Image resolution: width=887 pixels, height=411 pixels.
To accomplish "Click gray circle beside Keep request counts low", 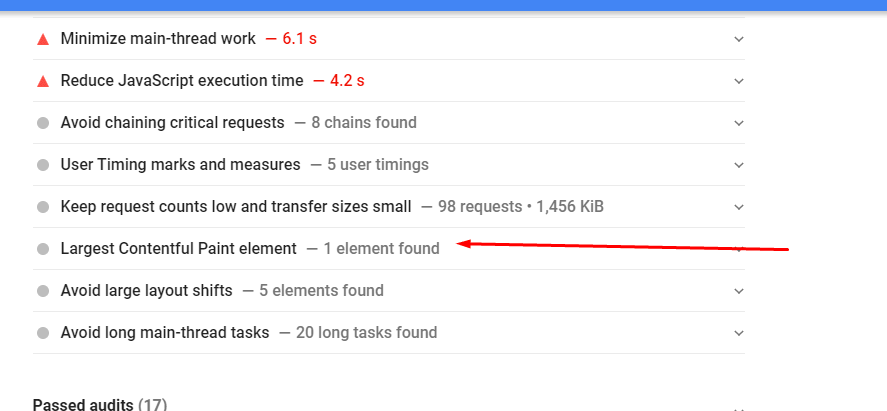I will 43,207.
